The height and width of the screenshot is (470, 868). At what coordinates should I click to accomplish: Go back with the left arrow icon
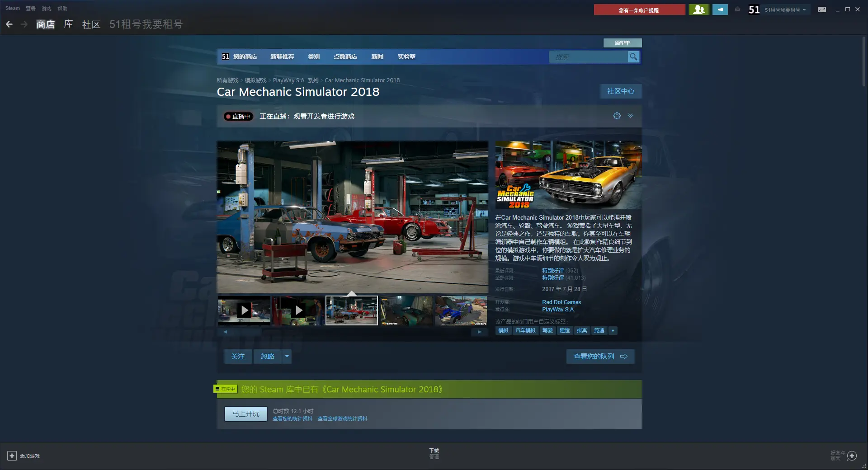click(9, 24)
